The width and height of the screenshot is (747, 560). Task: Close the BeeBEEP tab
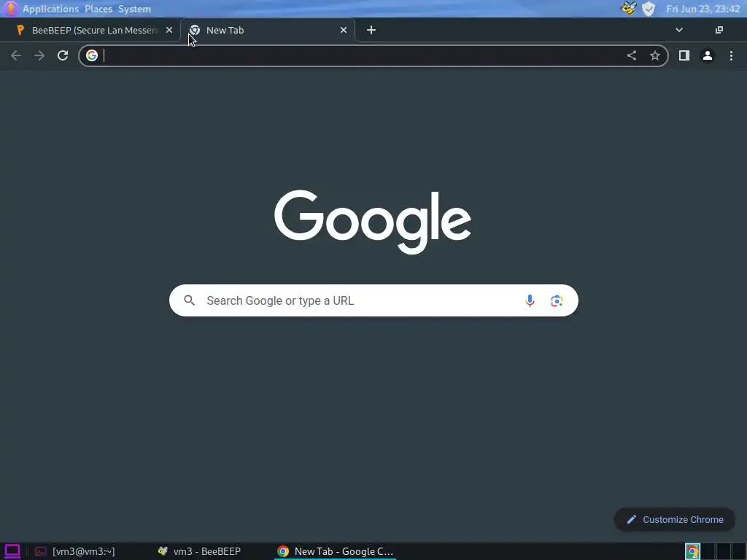[x=169, y=30]
